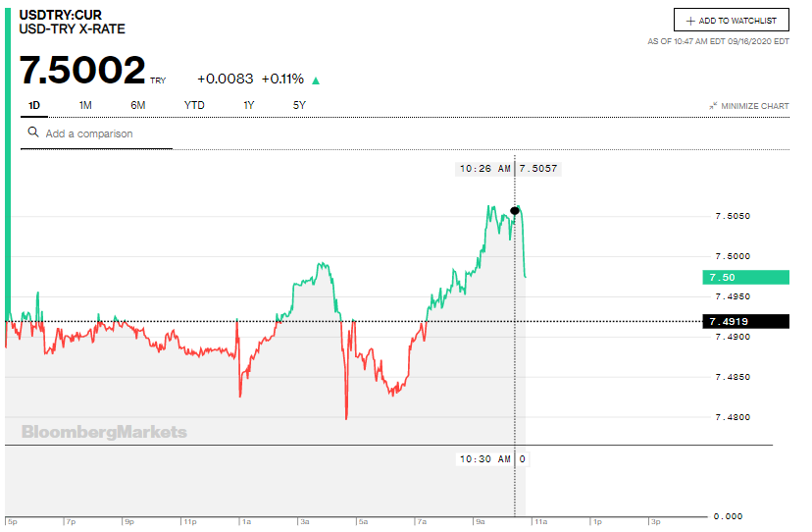Switch to the 1M time range
This screenshot has width=812, height=532.
coord(85,105)
